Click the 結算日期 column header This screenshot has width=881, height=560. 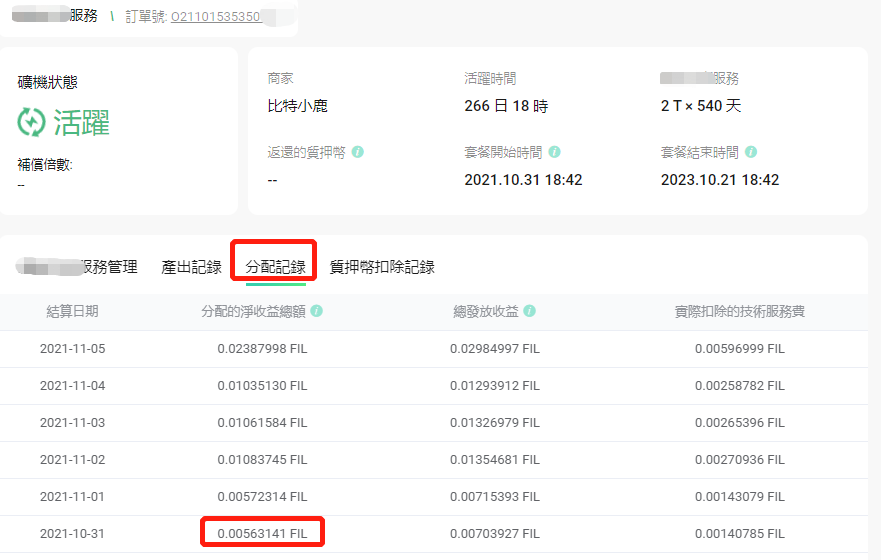click(72, 312)
